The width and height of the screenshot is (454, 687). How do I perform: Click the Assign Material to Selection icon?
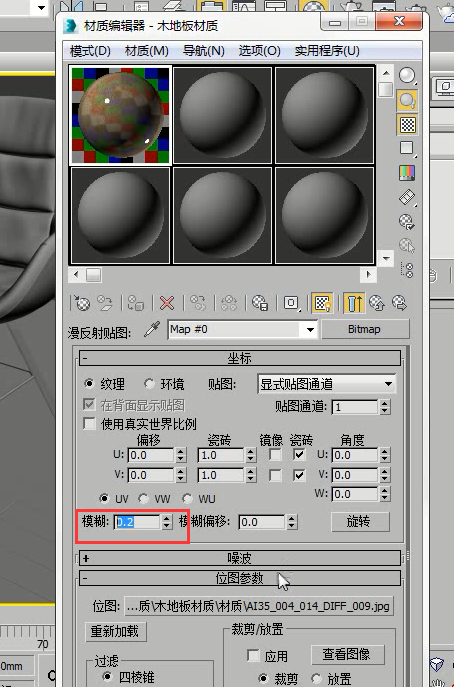(136, 303)
